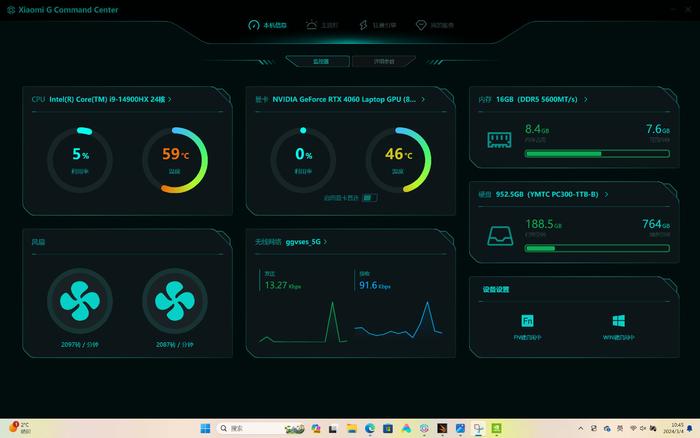Toggle the Windows key lock

pos(618,326)
